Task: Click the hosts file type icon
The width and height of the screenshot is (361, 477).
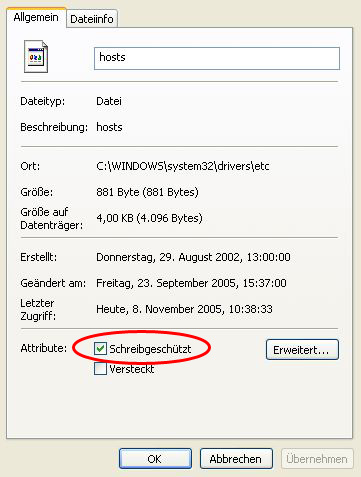Action: (x=36, y=57)
